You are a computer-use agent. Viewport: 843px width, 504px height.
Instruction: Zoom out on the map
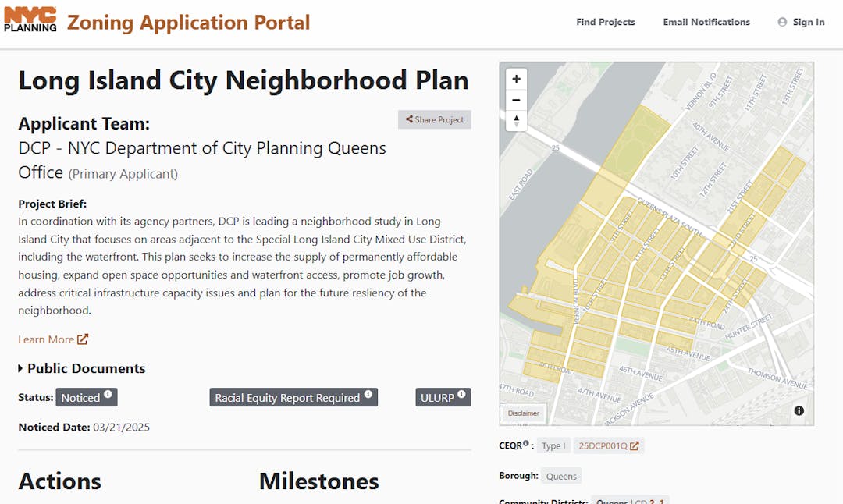pos(516,100)
